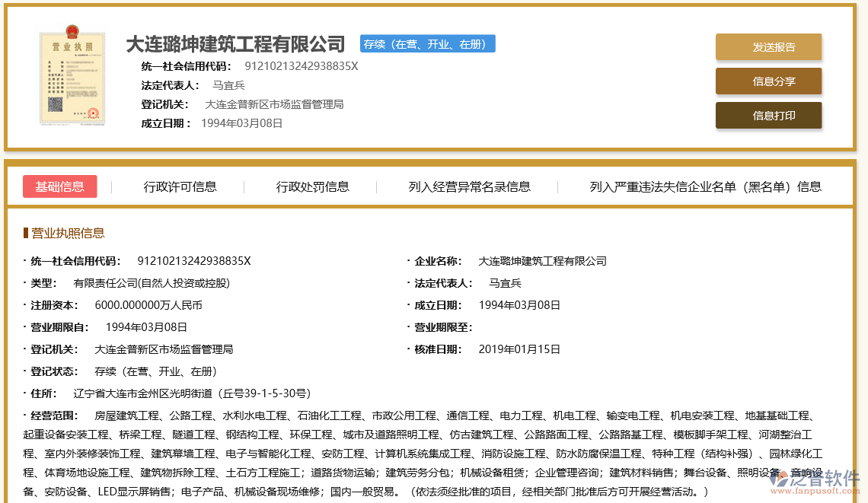Switch to the 行政处罚信息 tab
This screenshot has height=503, width=868.
(x=312, y=186)
